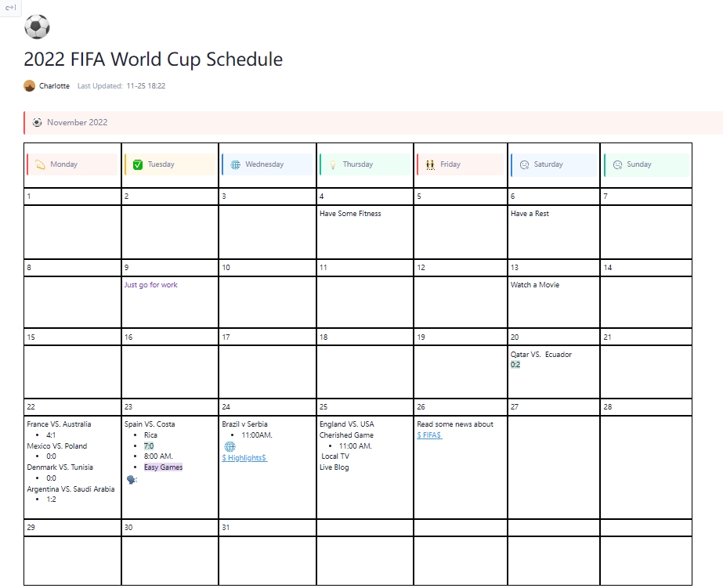Click 'Spain VS. Costa' match text

[x=150, y=424]
